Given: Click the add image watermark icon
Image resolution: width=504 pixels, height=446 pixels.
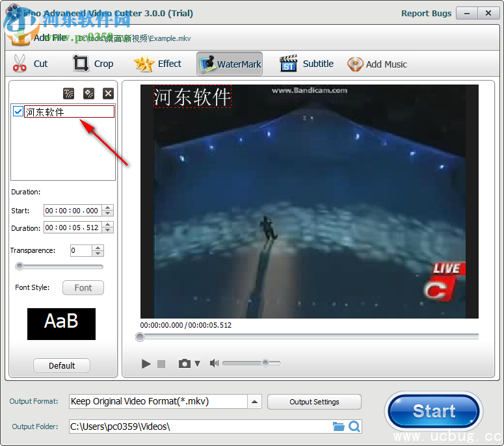Looking at the screenshot, I should click(x=88, y=94).
